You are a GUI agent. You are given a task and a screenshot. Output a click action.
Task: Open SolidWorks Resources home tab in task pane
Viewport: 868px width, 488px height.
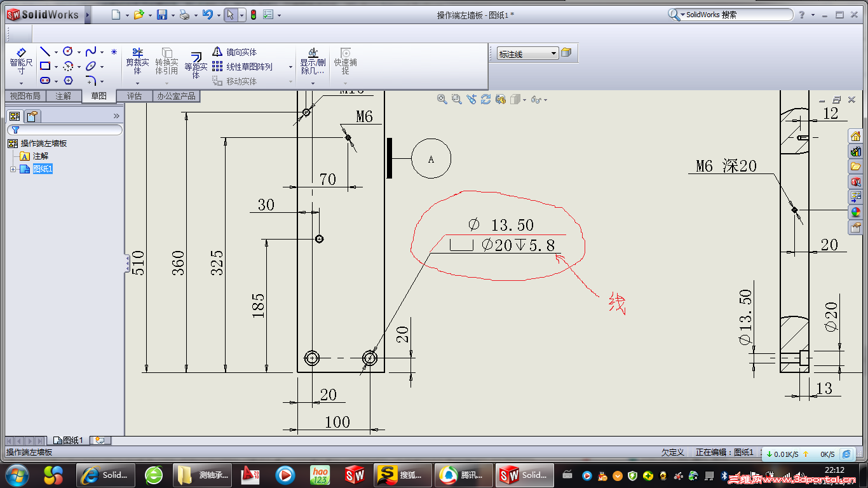pos(856,136)
